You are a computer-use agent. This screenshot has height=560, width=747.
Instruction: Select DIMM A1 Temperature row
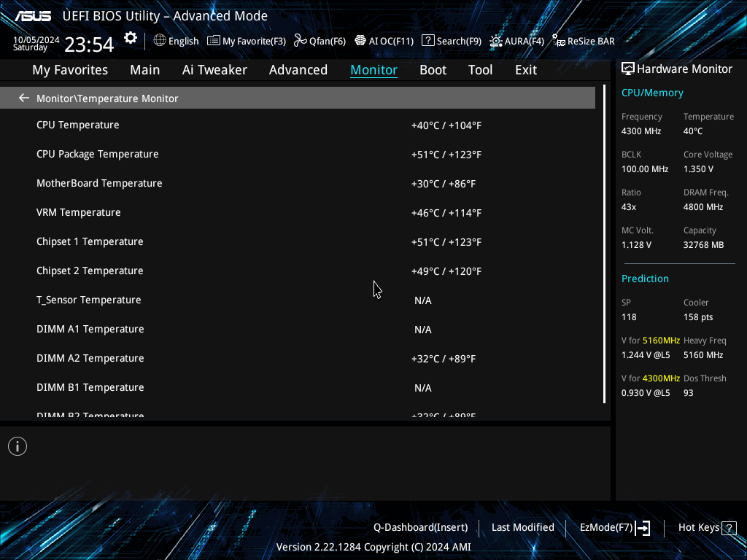pos(298,329)
